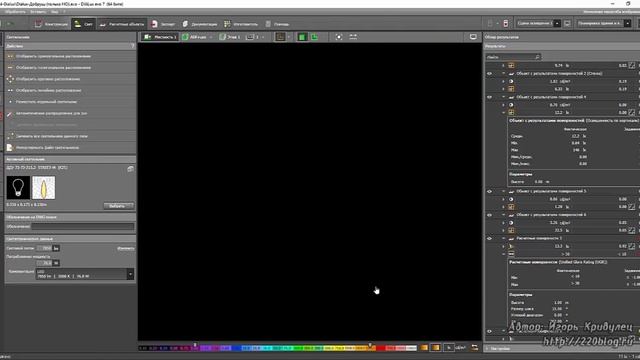
Task: Click the Обозначение input field
Action: tap(82, 226)
